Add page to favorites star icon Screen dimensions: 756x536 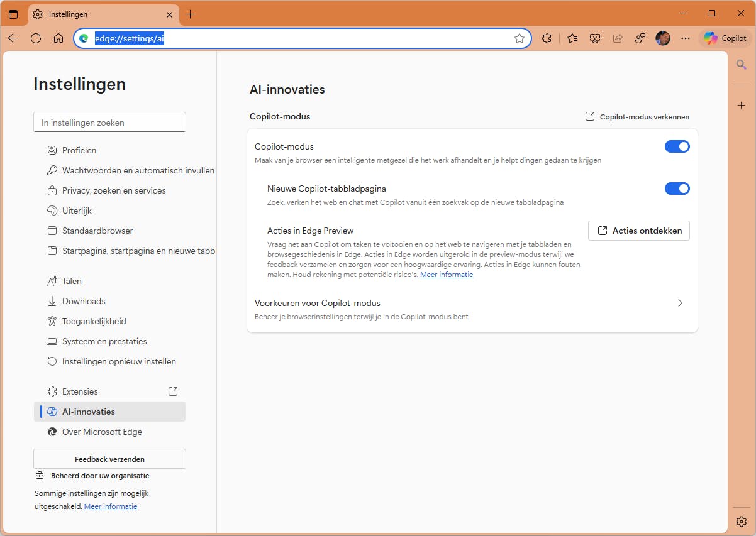coord(520,38)
